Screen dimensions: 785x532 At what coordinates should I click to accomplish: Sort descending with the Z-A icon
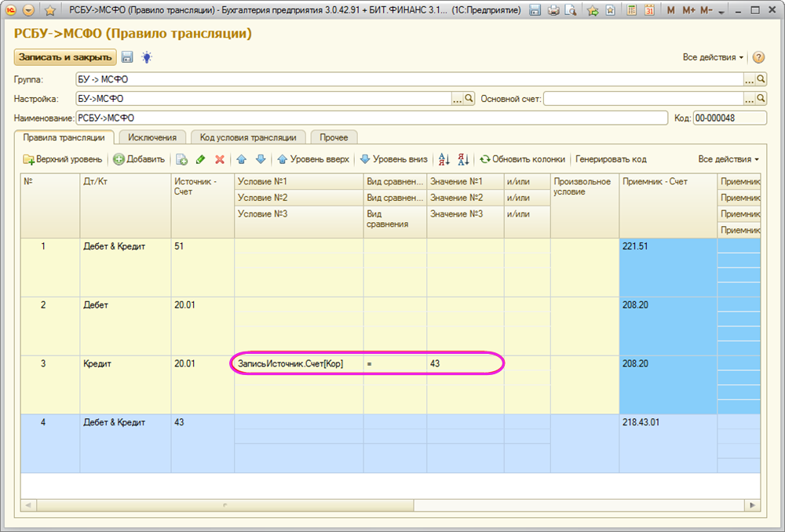click(463, 159)
